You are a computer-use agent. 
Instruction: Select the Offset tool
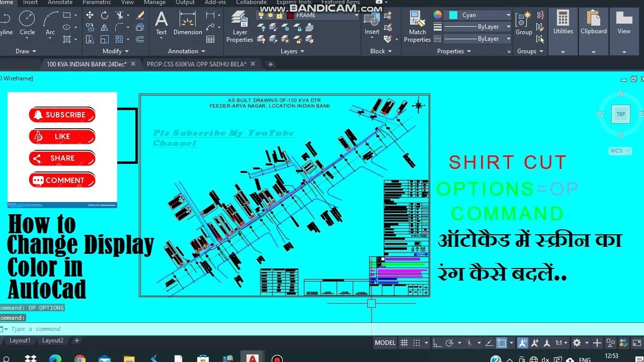pos(140,39)
